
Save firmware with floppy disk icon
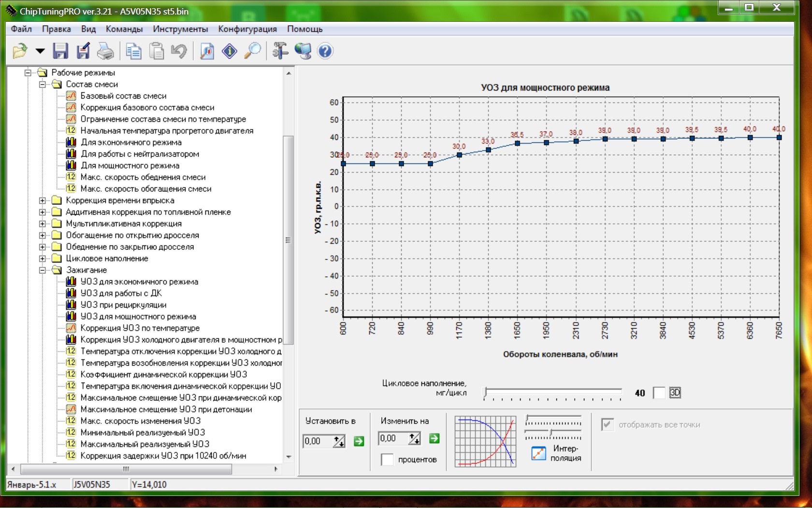pyautogui.click(x=60, y=51)
